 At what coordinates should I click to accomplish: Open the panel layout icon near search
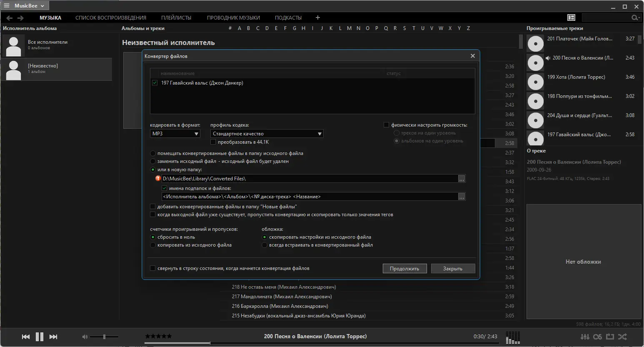[x=571, y=17]
